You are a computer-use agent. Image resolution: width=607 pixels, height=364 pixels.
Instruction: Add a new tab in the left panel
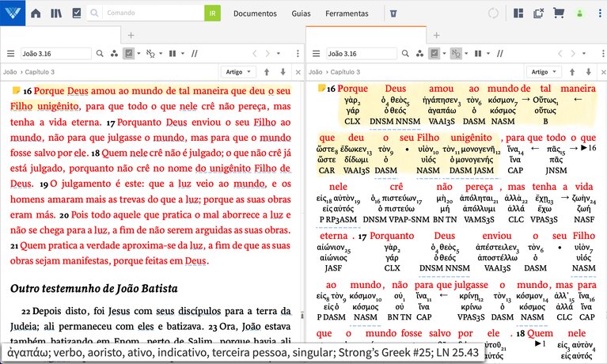point(131,36)
